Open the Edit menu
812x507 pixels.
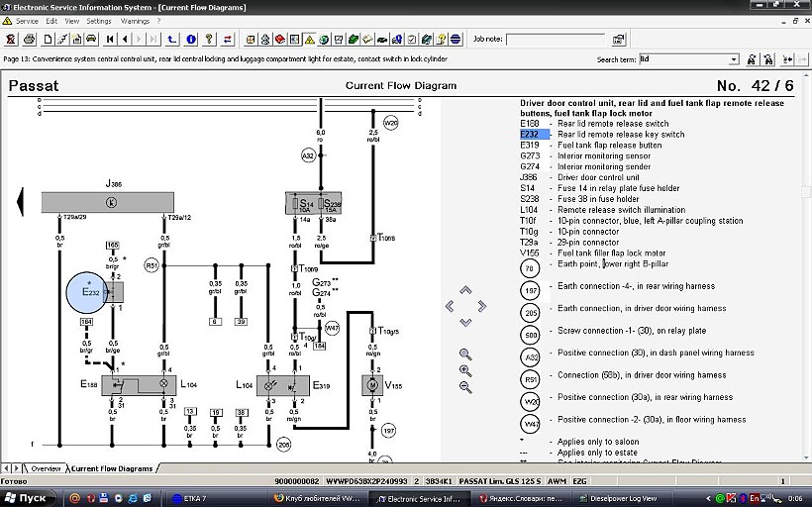(51, 21)
